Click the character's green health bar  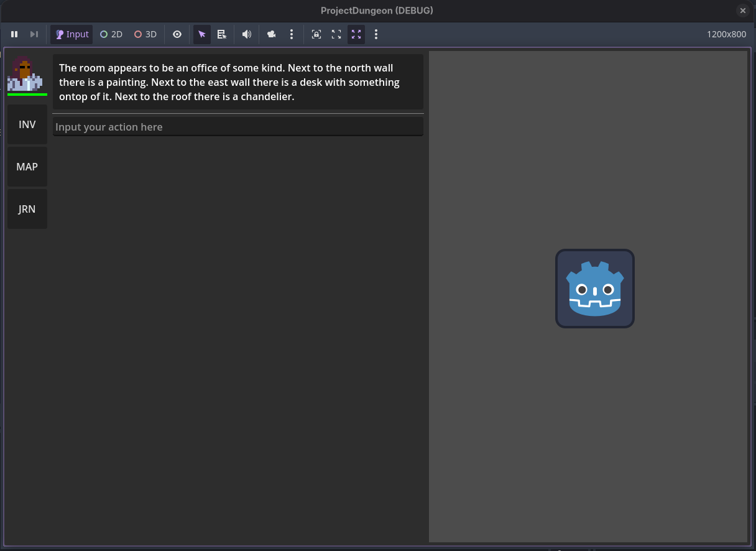[27, 95]
